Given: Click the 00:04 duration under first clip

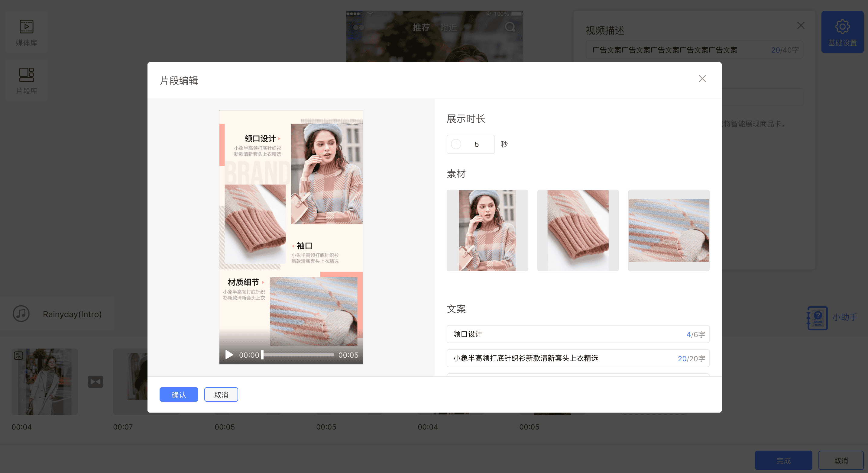Looking at the screenshot, I should tap(21, 427).
